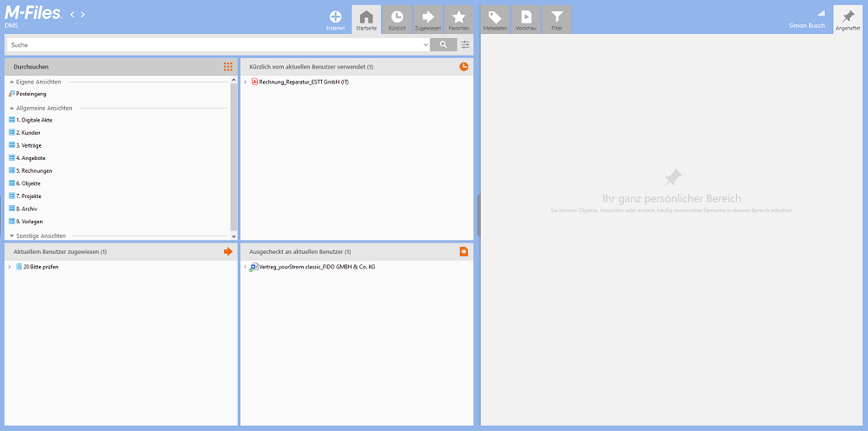
Task: Toggle the Filter pane tab
Action: tap(556, 18)
